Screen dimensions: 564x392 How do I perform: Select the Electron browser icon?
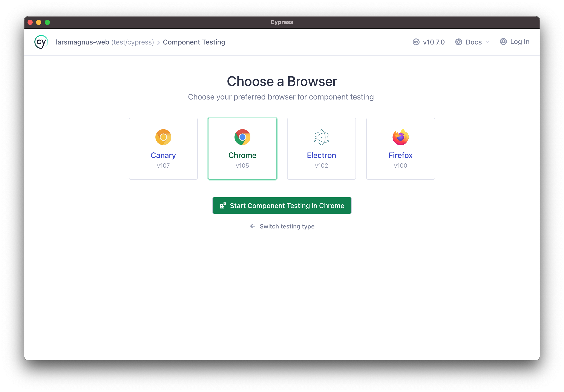(x=321, y=137)
